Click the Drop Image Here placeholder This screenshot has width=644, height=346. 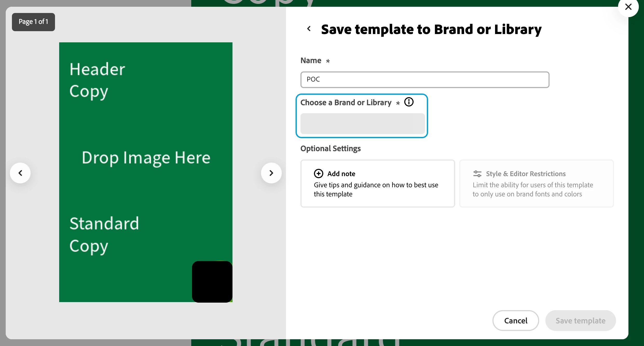click(x=146, y=158)
